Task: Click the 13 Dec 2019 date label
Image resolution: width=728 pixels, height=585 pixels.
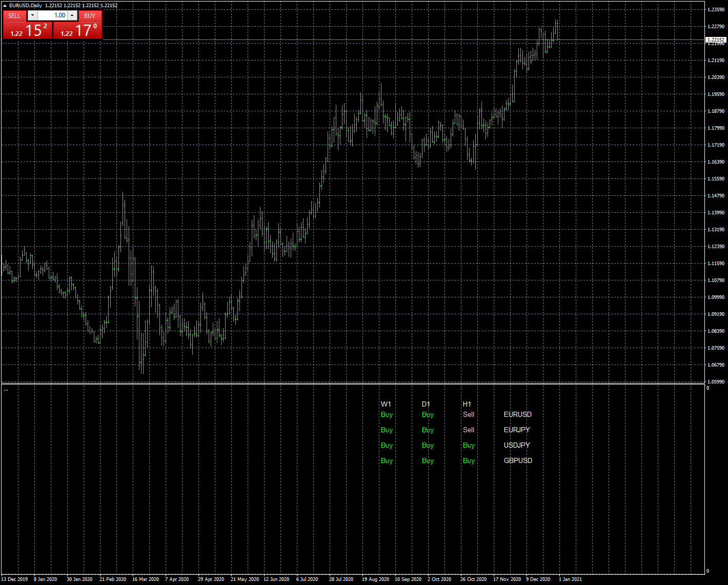Action: click(x=15, y=579)
